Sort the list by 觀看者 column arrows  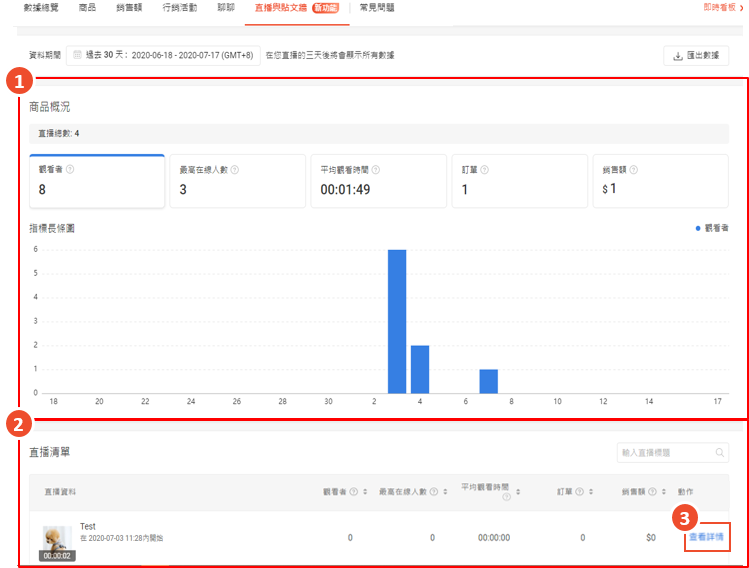[366, 492]
